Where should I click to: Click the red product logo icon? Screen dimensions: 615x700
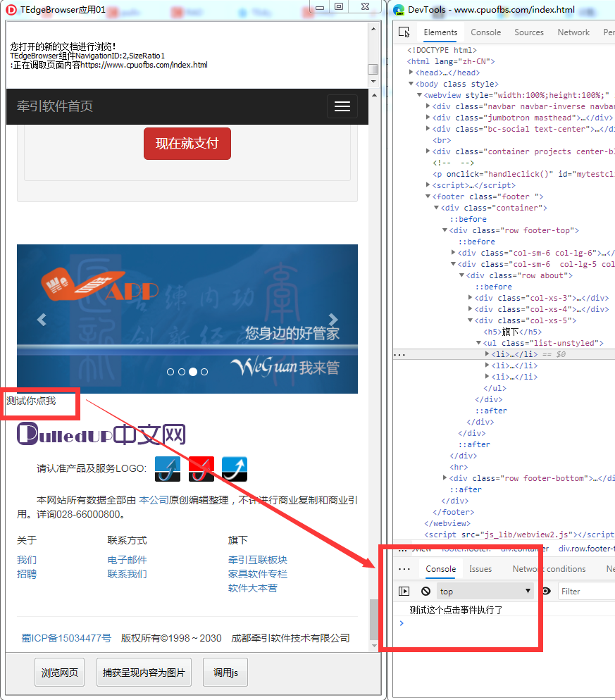click(x=201, y=469)
